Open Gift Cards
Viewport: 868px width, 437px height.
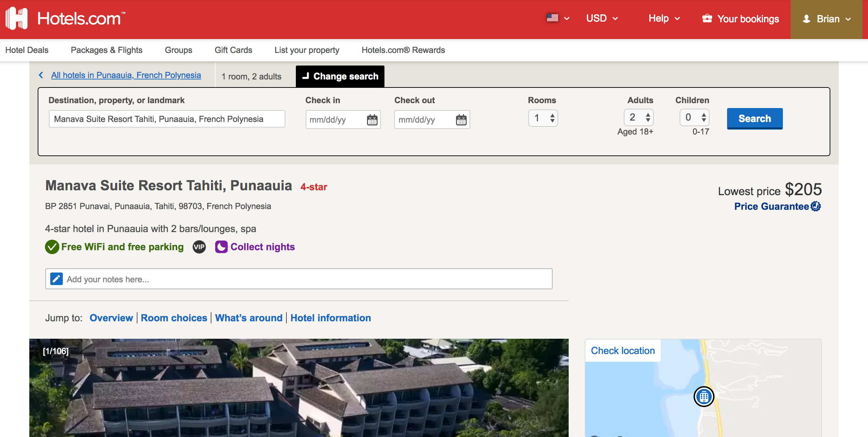[233, 50]
